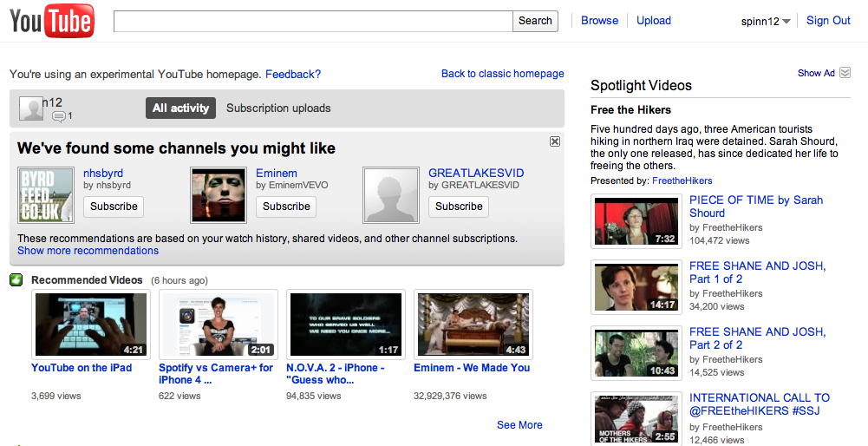The image size is (868, 446).
Task: Play Eminem We Made You thumbnail
Action: click(x=473, y=325)
